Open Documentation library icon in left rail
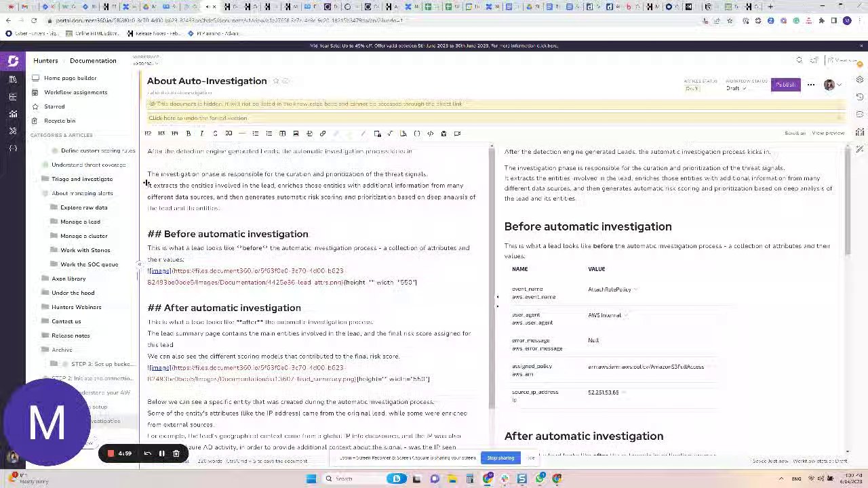868x488 pixels. [x=13, y=79]
